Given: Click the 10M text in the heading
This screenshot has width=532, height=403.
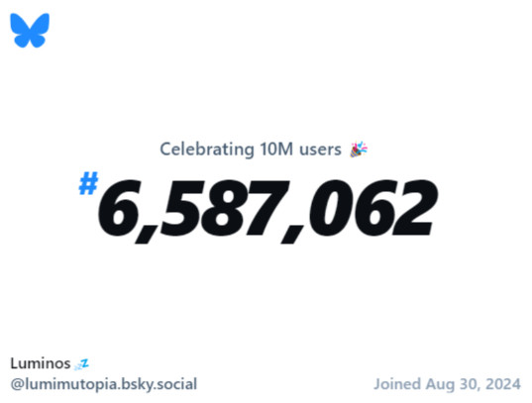Looking at the screenshot, I should (276, 150).
